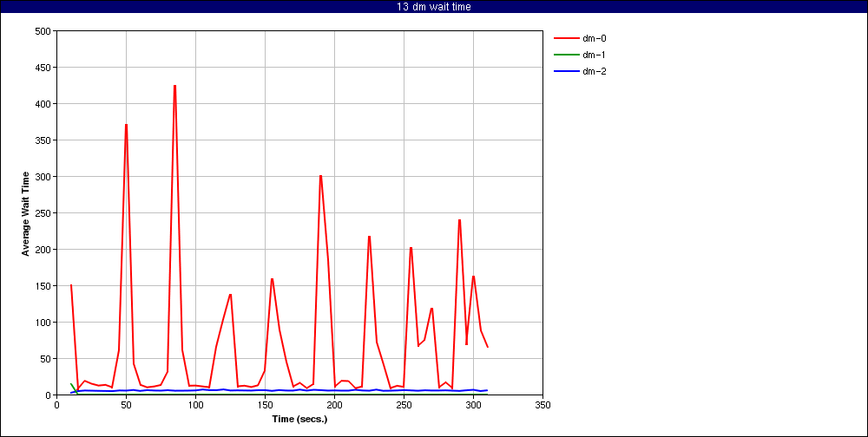Screen dimensions: 868x437
Task: Select the dm-2 legend label
Action: pyautogui.click(x=594, y=71)
